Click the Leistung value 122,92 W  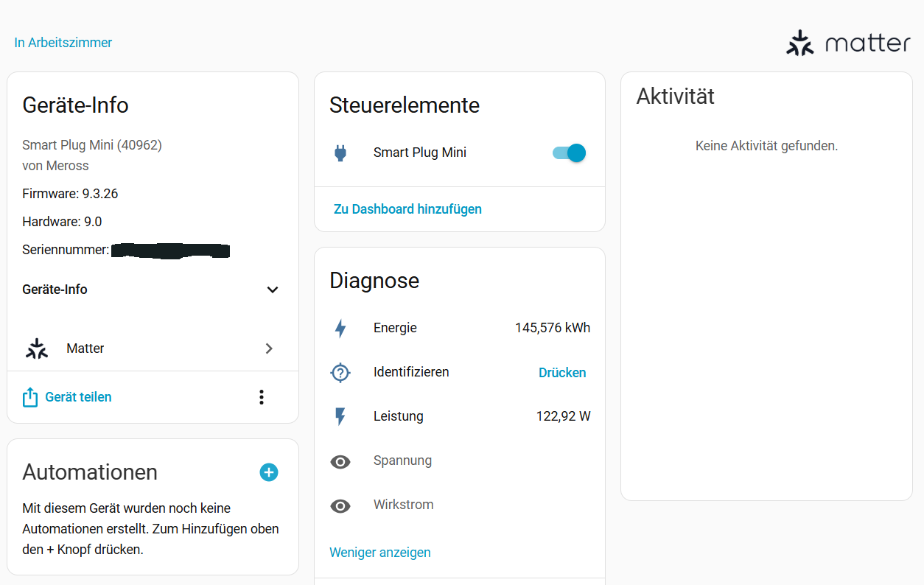563,417
